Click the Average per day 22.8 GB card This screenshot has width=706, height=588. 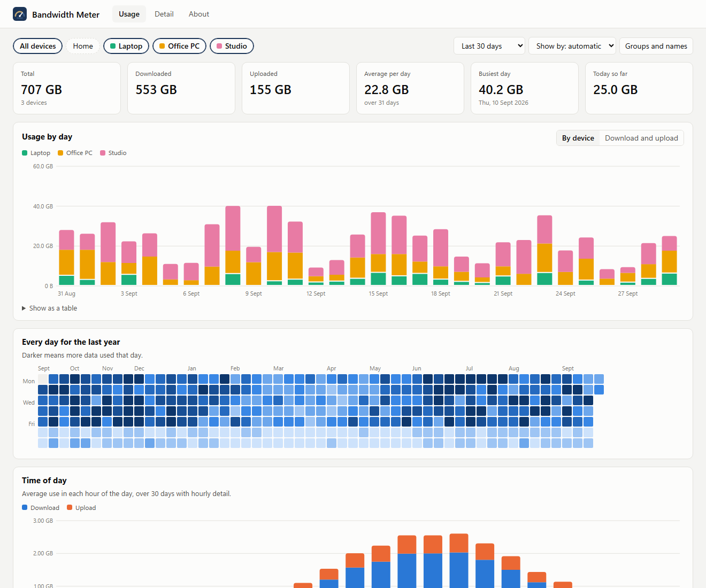410,88
